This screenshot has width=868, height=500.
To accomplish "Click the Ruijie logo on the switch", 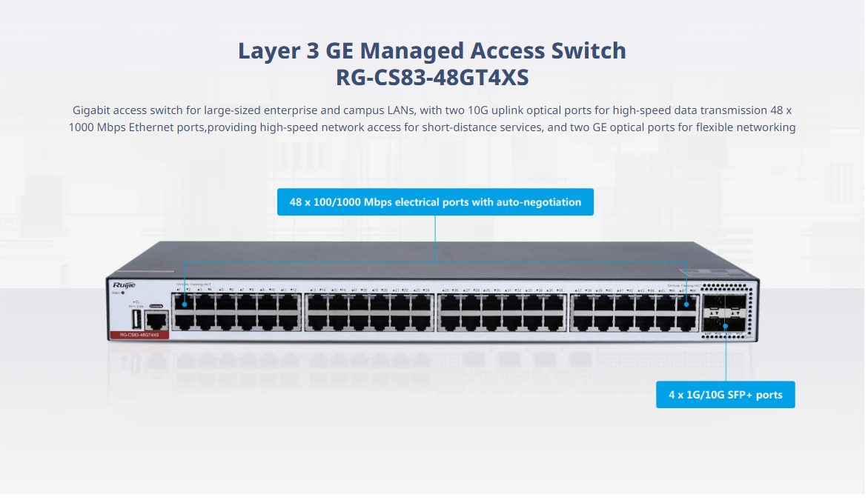I will pyautogui.click(x=124, y=285).
